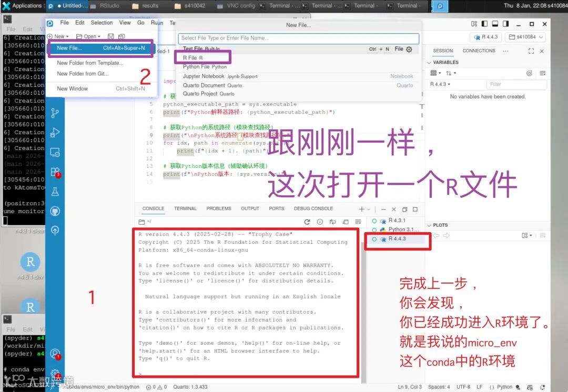Open Applications menu in desktop panel

pos(23,5)
